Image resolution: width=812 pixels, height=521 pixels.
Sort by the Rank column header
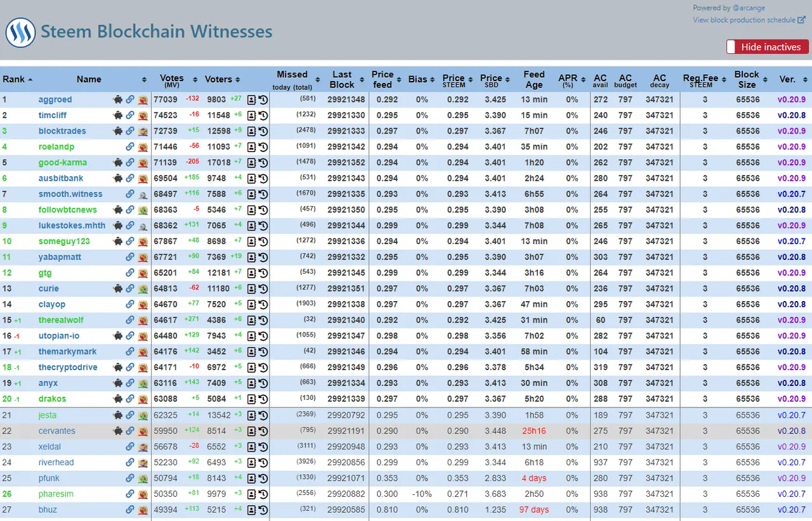[x=18, y=79]
